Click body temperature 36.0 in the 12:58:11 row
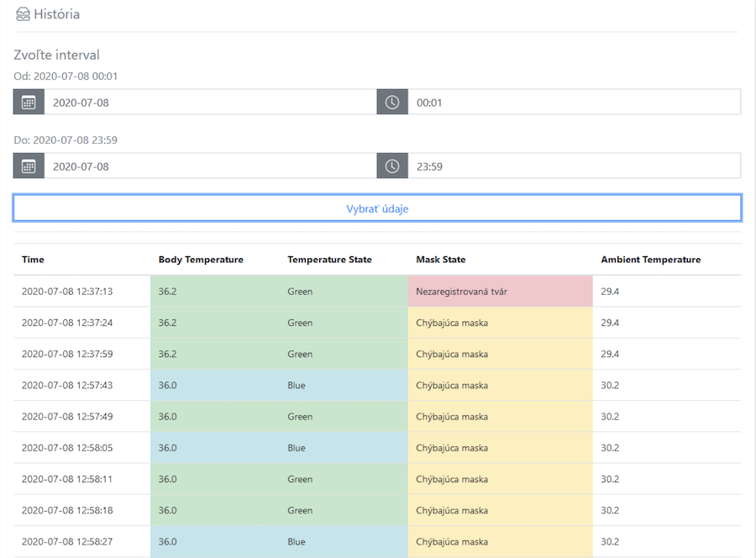756x558 pixels. coord(167,479)
